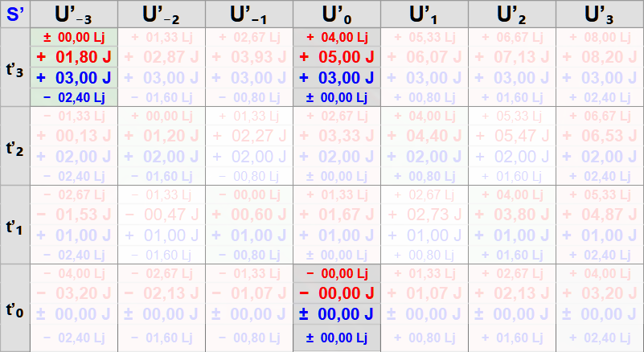Click the red value − 00,00 J in row t'₀

(x=337, y=293)
